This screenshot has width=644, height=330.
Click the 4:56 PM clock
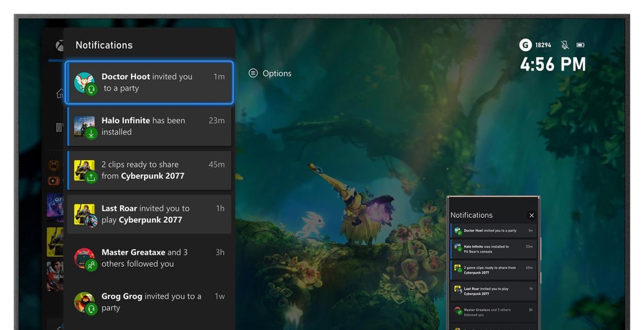tap(553, 64)
